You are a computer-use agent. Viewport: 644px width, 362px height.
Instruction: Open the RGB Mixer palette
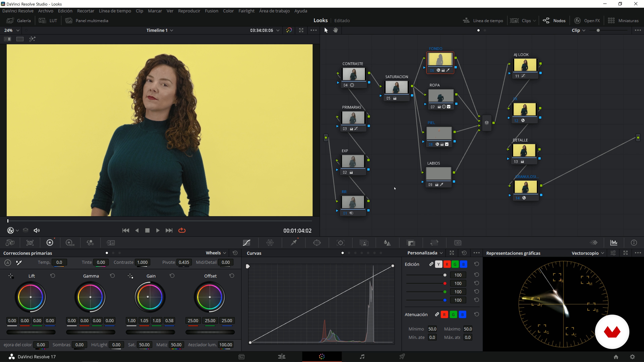point(90,243)
